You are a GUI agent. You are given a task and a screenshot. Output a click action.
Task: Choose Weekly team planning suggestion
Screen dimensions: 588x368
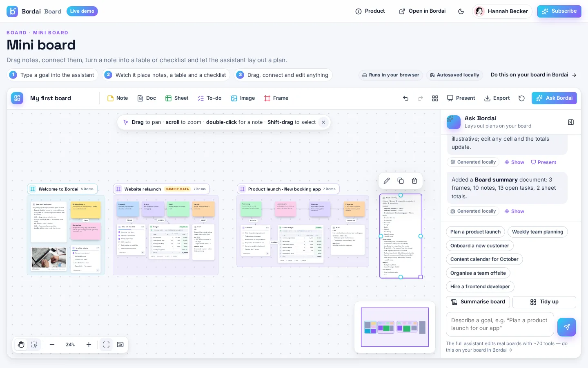[x=537, y=232]
